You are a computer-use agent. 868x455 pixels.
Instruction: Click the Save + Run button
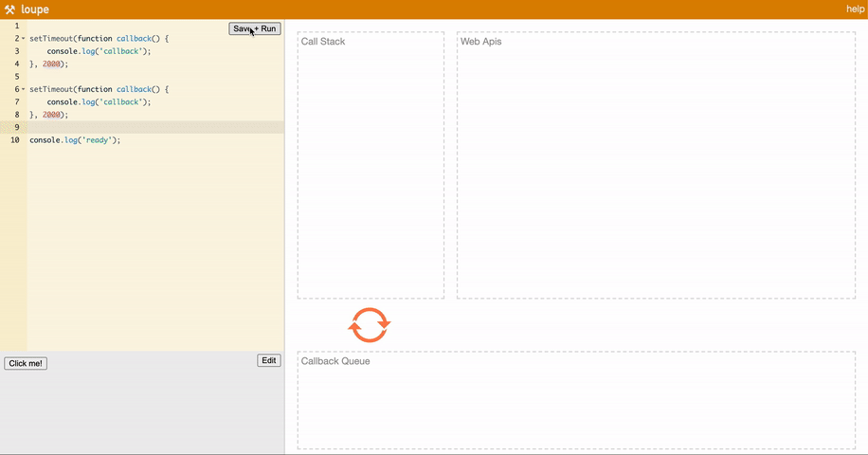(x=255, y=28)
